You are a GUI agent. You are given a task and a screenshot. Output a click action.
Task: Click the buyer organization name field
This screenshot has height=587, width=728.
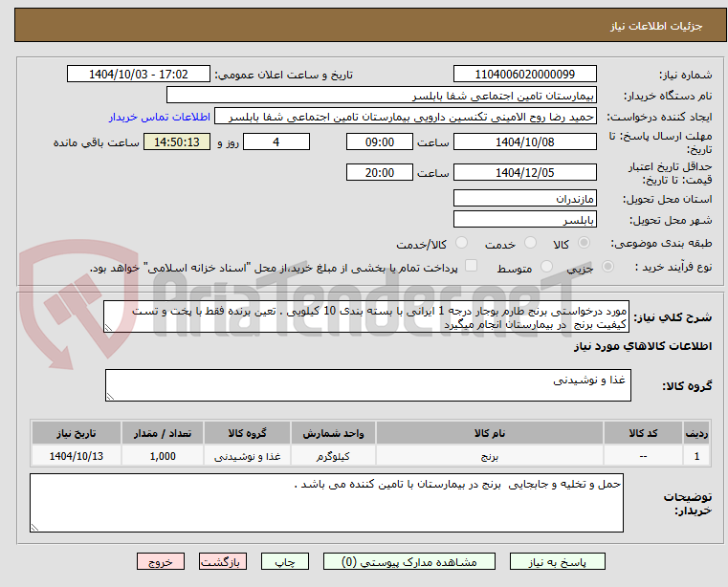coord(381,96)
